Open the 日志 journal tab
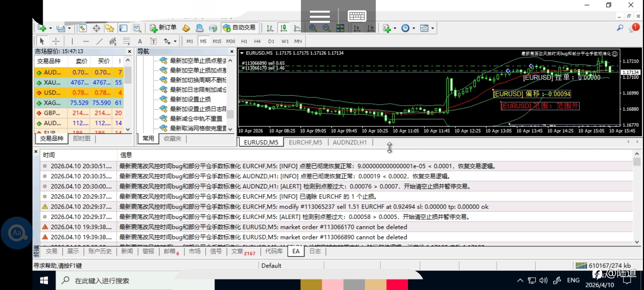This screenshot has width=644, height=290. [315, 251]
